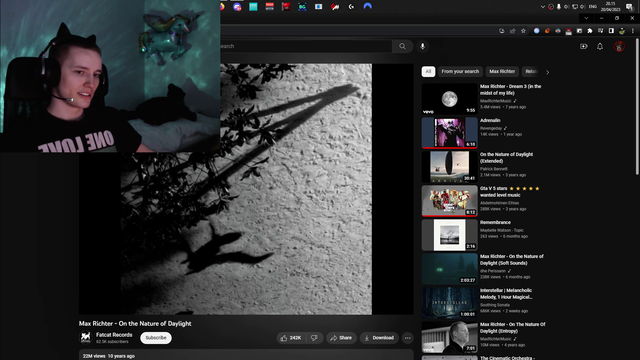The image size is (640, 360).
Task: Open the YouTube Create video icon
Action: (x=584, y=46)
